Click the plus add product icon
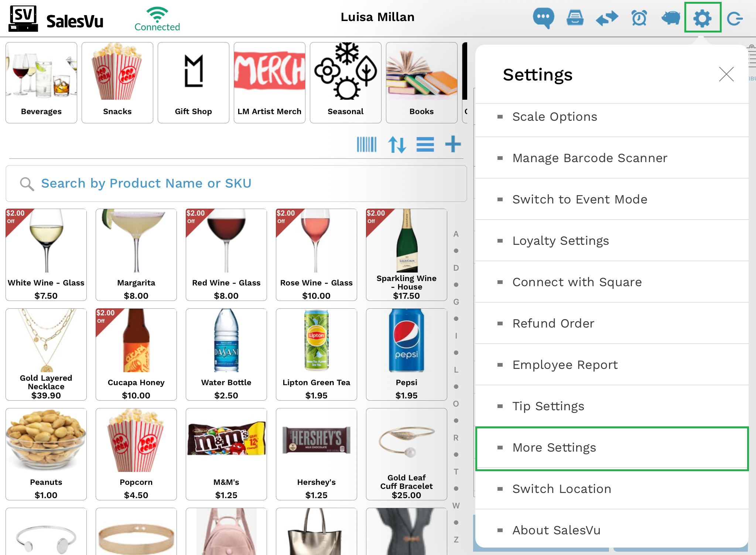 (453, 144)
